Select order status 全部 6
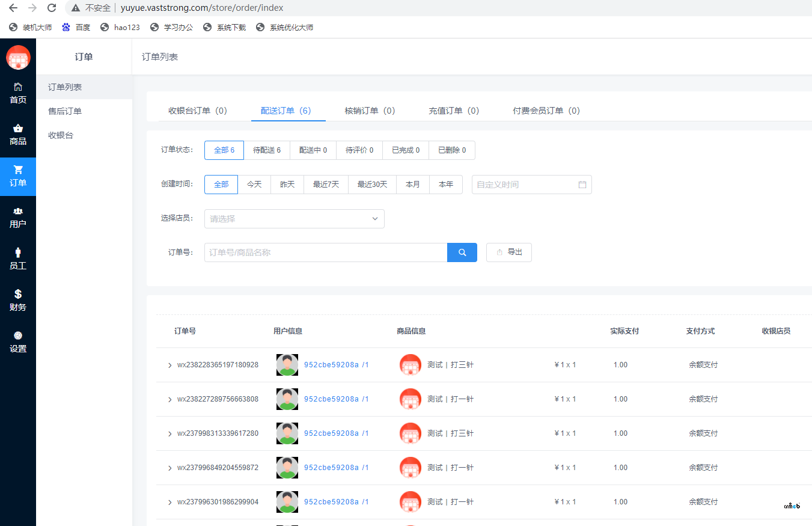 (x=224, y=150)
